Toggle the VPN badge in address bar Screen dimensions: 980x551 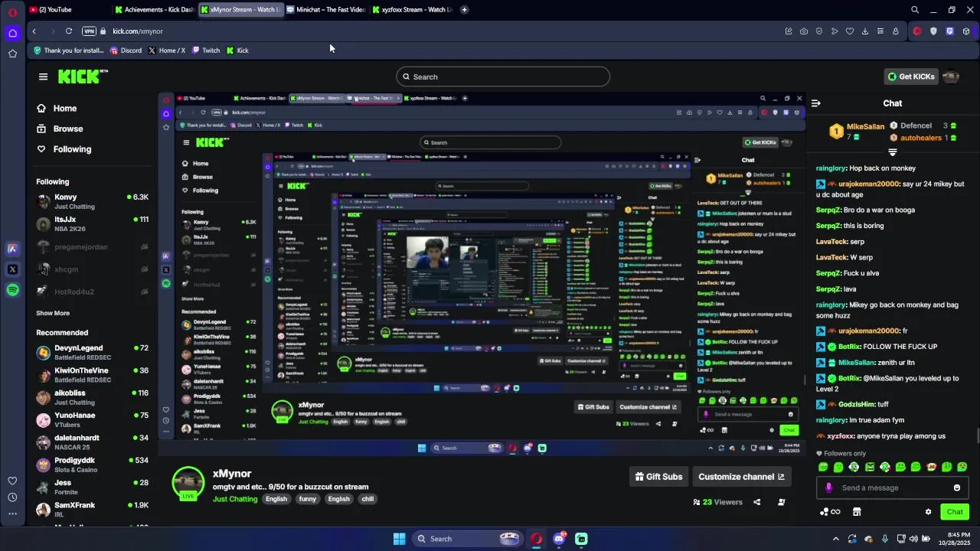89,31
